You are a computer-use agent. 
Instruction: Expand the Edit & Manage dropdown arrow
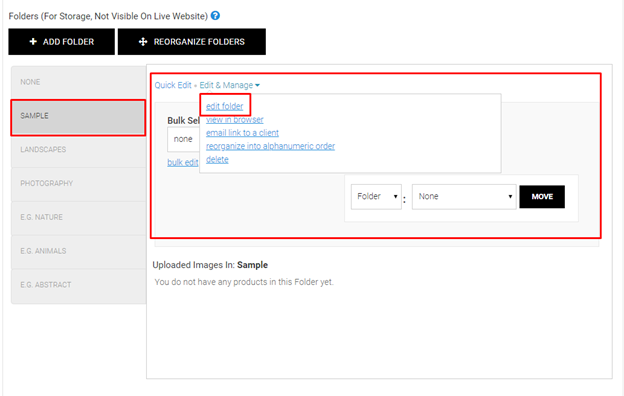coord(257,85)
